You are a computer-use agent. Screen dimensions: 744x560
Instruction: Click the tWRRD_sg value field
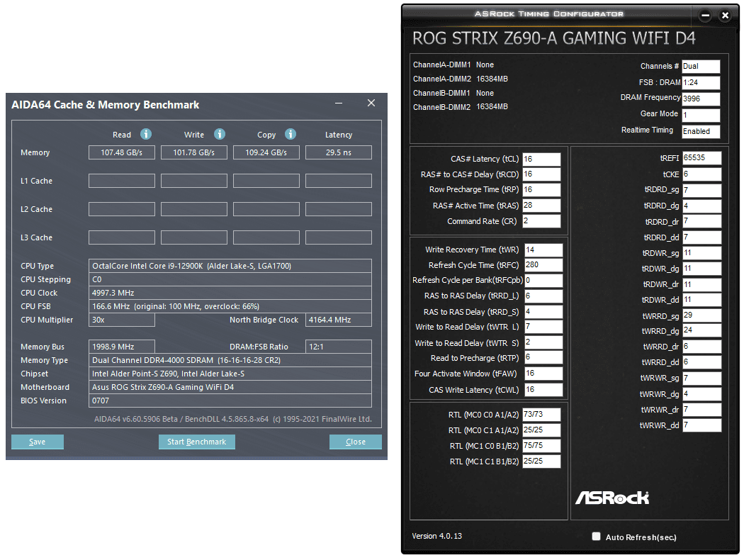coord(701,315)
